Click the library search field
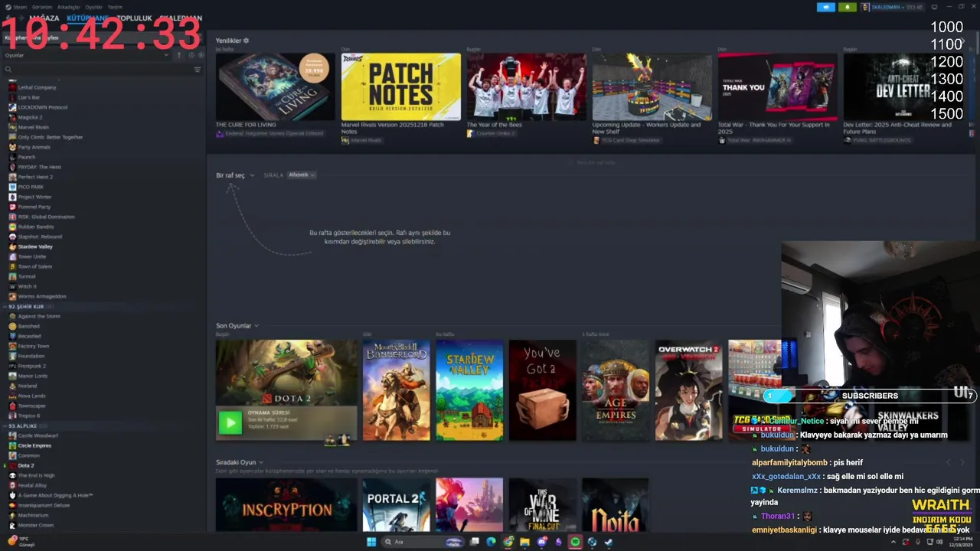Viewport: 980px width, 551px height. pos(96,70)
